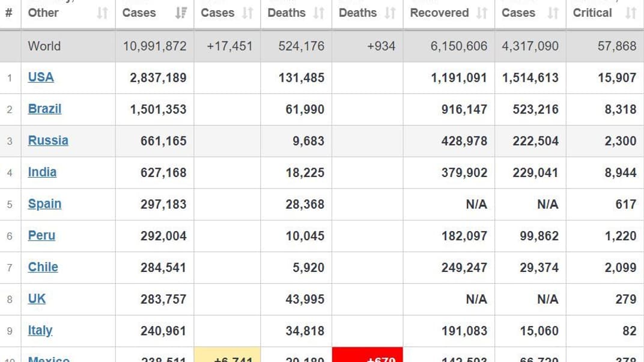644x362 pixels.
Task: Click sort icon in the New Deaths column header
Action: [390, 13]
